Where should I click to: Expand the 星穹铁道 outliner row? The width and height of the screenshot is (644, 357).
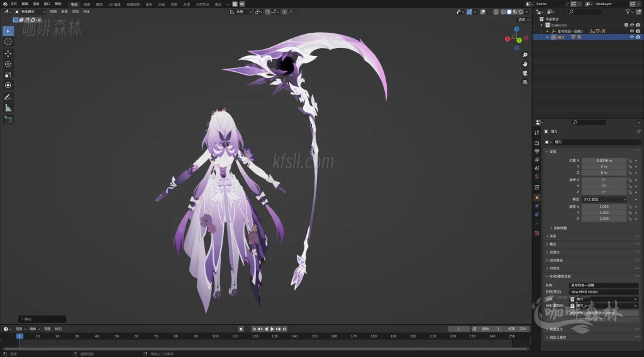pyautogui.click(x=548, y=31)
